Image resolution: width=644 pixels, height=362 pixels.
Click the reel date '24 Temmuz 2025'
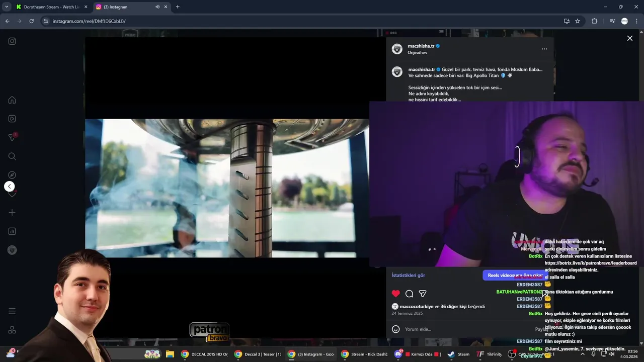(x=407, y=313)
